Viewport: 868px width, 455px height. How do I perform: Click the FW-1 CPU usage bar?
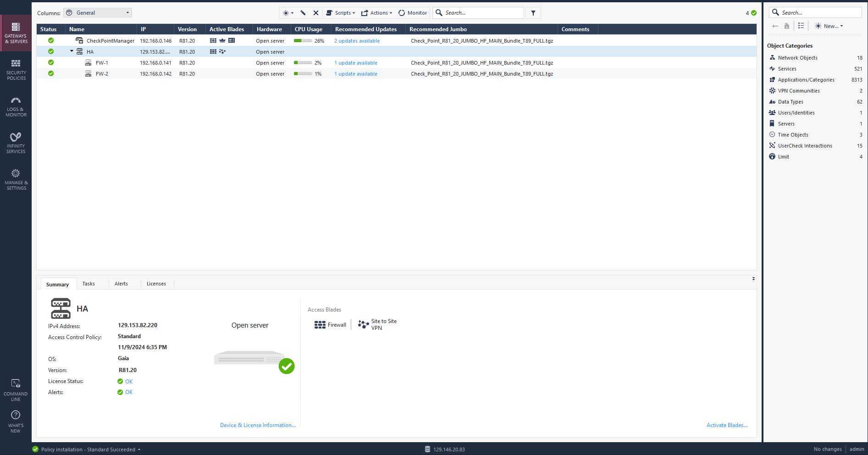tap(303, 63)
